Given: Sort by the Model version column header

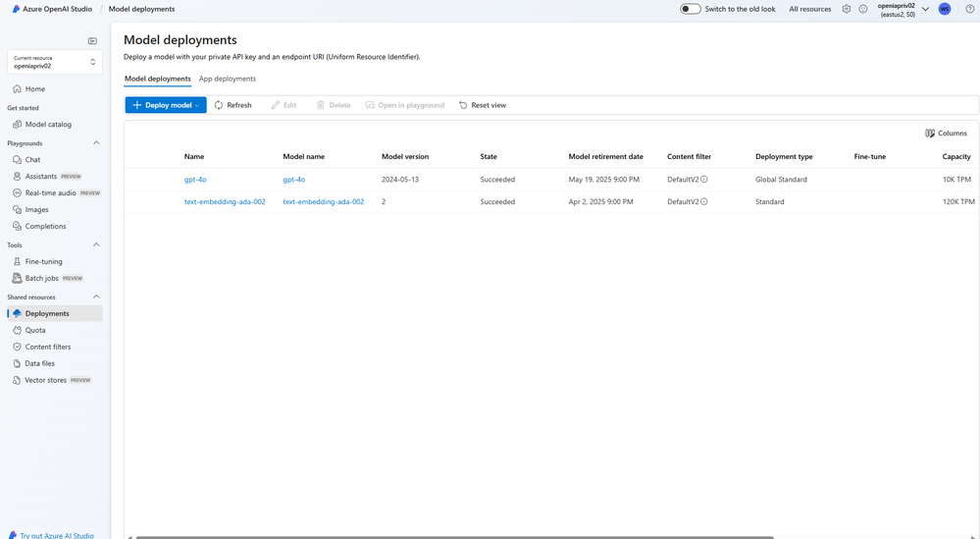Looking at the screenshot, I should [x=405, y=156].
